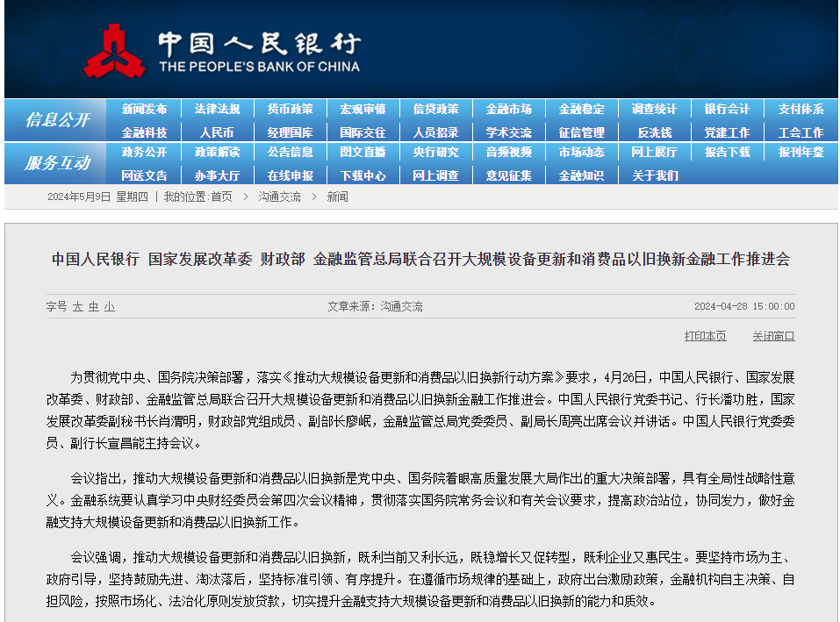Select 学术交流 menu item

(x=508, y=132)
